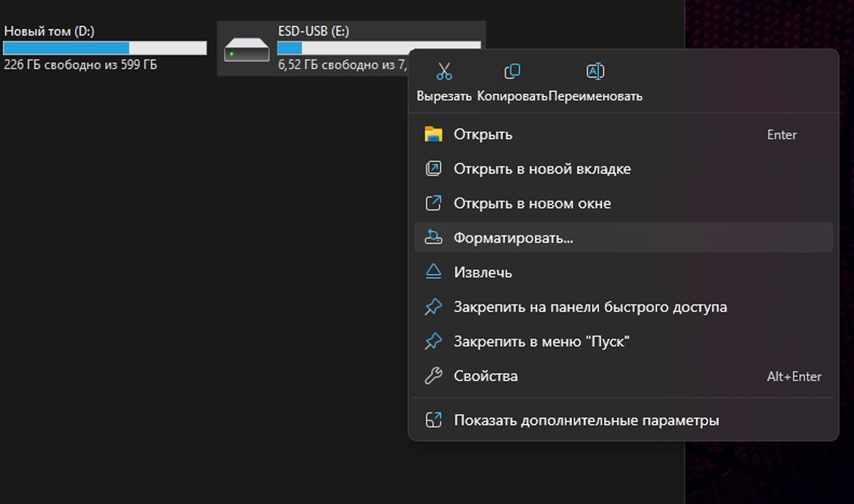Click the Rename icon in context menu
The image size is (854, 504).
click(x=595, y=71)
